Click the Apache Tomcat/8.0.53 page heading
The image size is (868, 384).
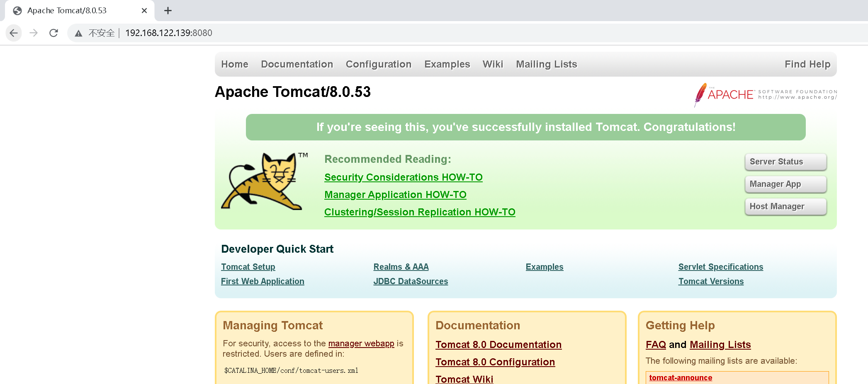293,92
